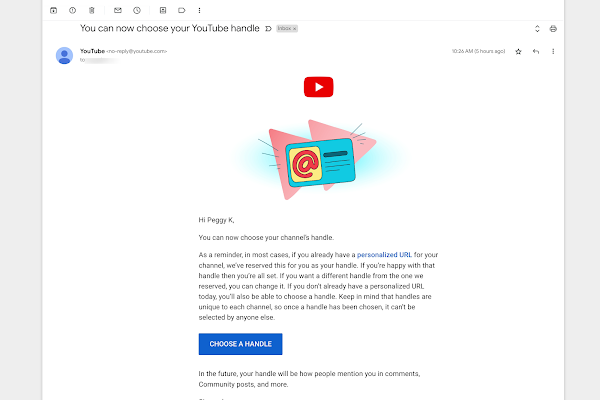Screen dimensions: 600x400
Task: Click the email subject title
Action: coord(170,28)
